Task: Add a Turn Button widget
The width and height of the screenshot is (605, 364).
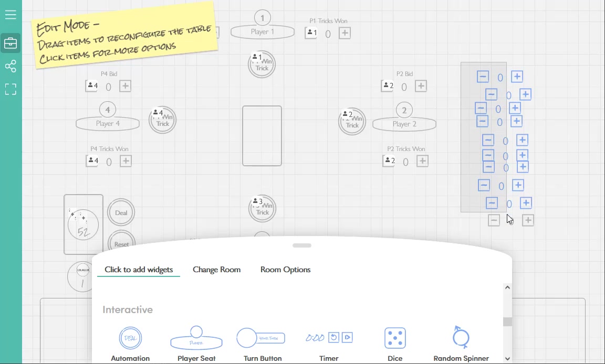Action: pyautogui.click(x=263, y=345)
